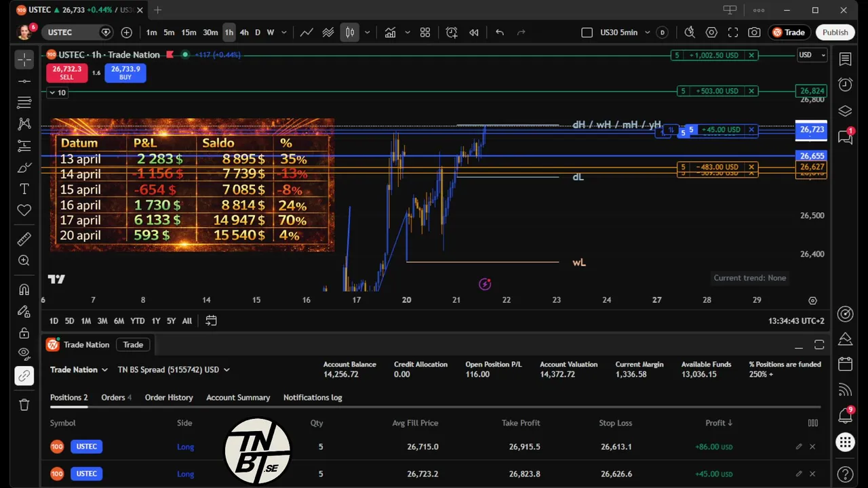Select the bars chart type

[350, 33]
